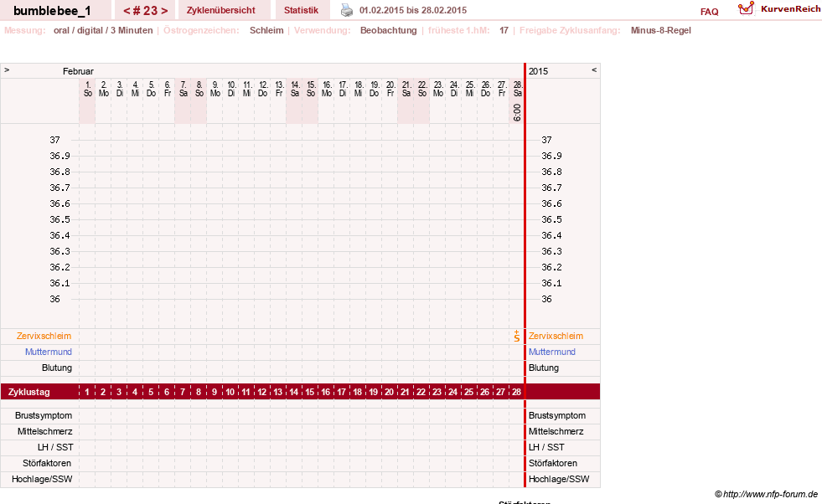
Task: Click the Minus-8-Regel setting value
Action: (660, 30)
